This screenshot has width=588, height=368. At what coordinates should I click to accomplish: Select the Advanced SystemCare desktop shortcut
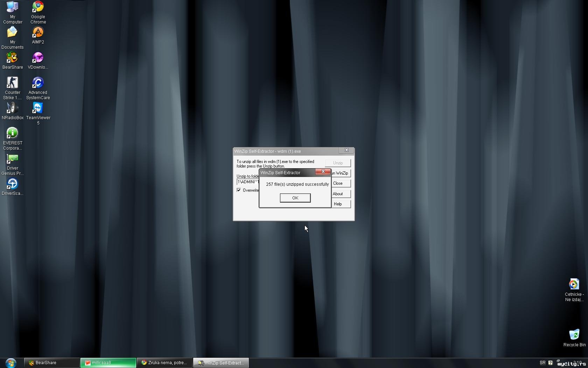pos(38,88)
